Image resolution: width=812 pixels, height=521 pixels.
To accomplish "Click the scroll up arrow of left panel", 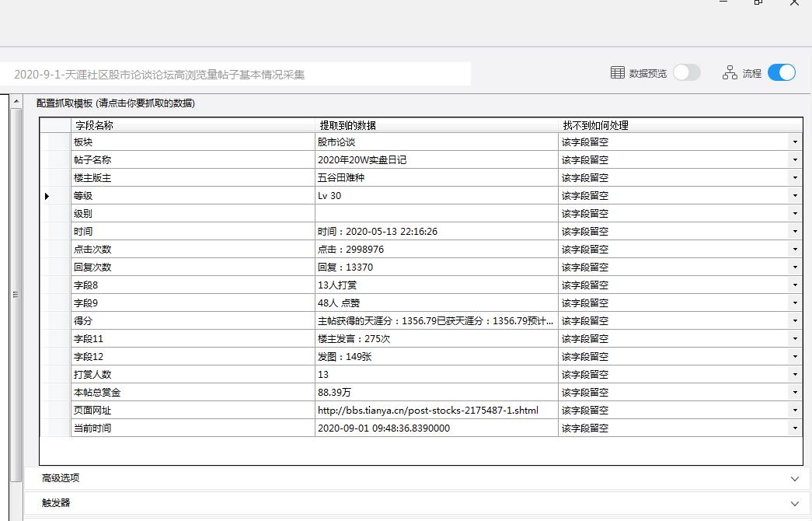I will (16, 101).
